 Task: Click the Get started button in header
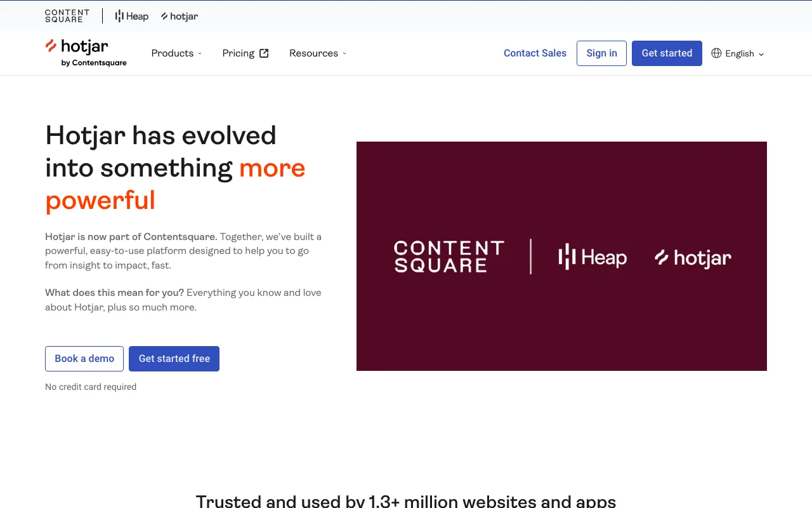click(x=667, y=53)
